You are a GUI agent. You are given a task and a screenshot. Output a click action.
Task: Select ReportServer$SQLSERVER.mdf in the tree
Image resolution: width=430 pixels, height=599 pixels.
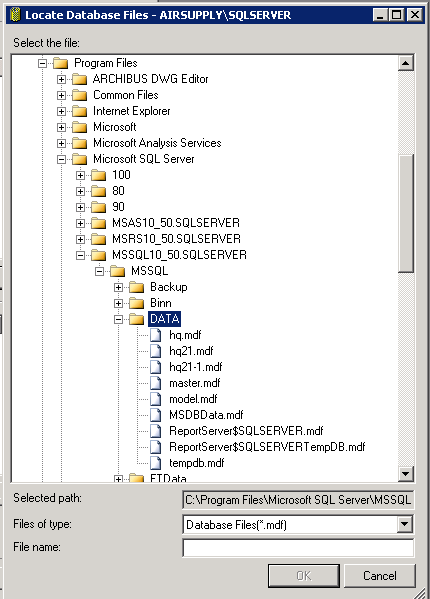pos(246,431)
